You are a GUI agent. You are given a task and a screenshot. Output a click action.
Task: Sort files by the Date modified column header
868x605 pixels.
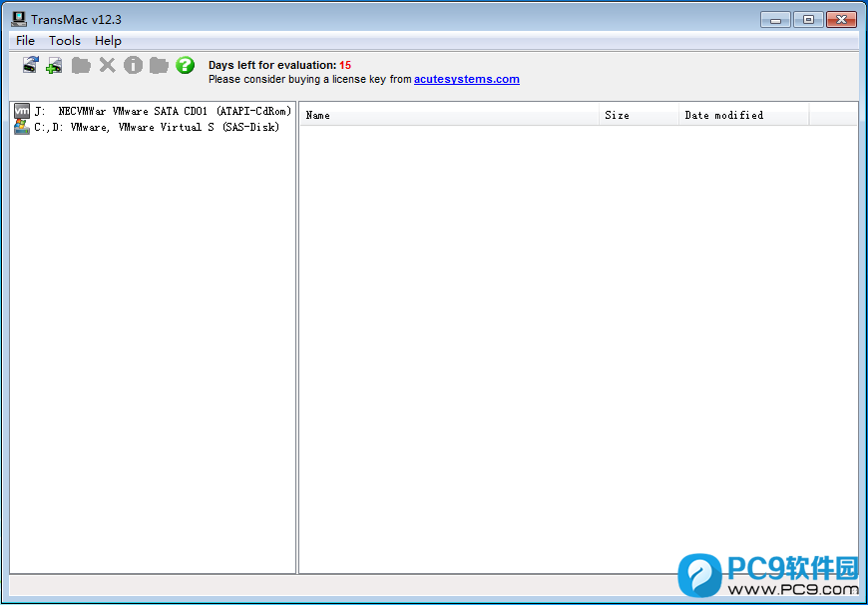(744, 115)
